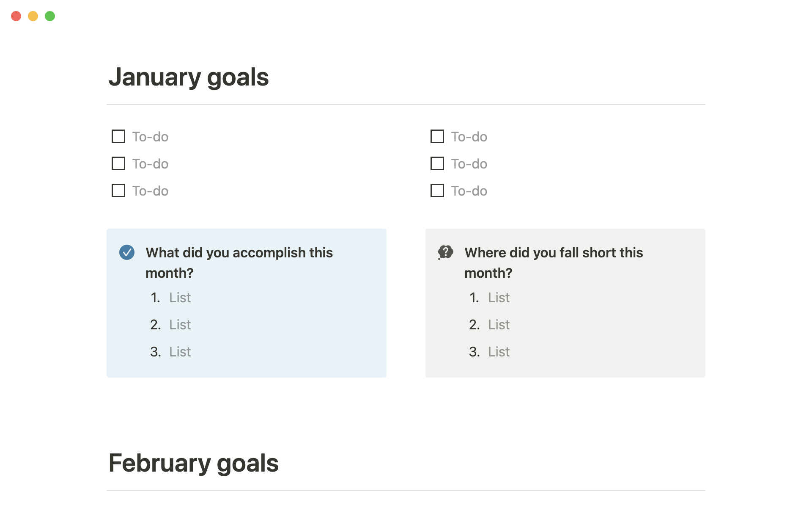Focus list item 2 in the fall short callout
Viewport: 812px width, 508px height.
coord(499,325)
